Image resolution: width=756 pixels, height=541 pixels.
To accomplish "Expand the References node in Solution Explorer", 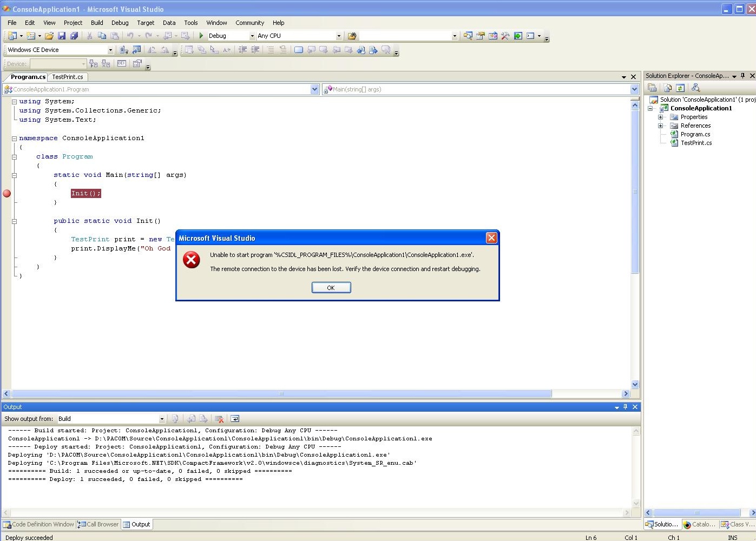I will 660,126.
